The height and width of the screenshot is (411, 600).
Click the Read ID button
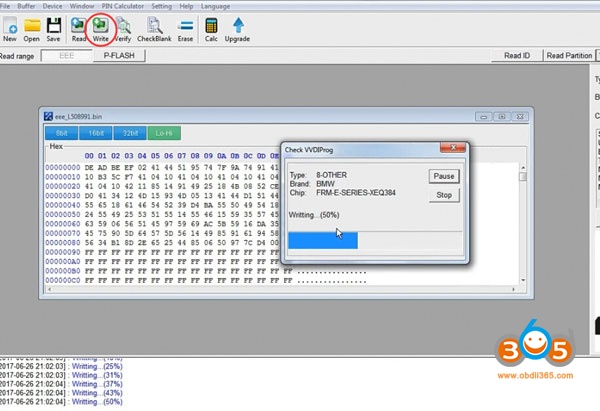click(x=517, y=56)
